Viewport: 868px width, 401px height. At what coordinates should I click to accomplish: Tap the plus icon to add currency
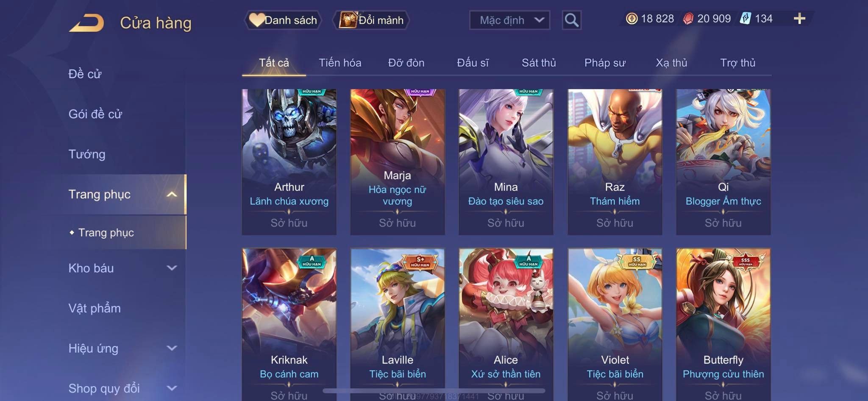(799, 18)
